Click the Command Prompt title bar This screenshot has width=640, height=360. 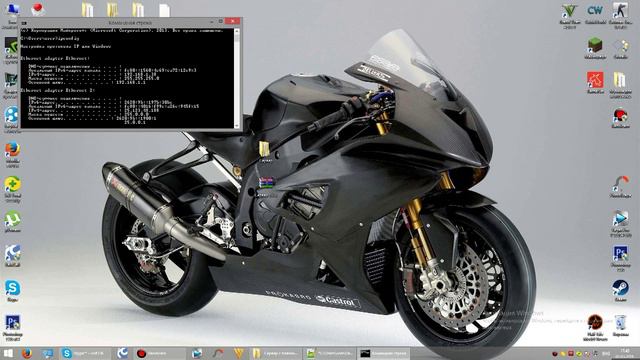tap(130, 23)
